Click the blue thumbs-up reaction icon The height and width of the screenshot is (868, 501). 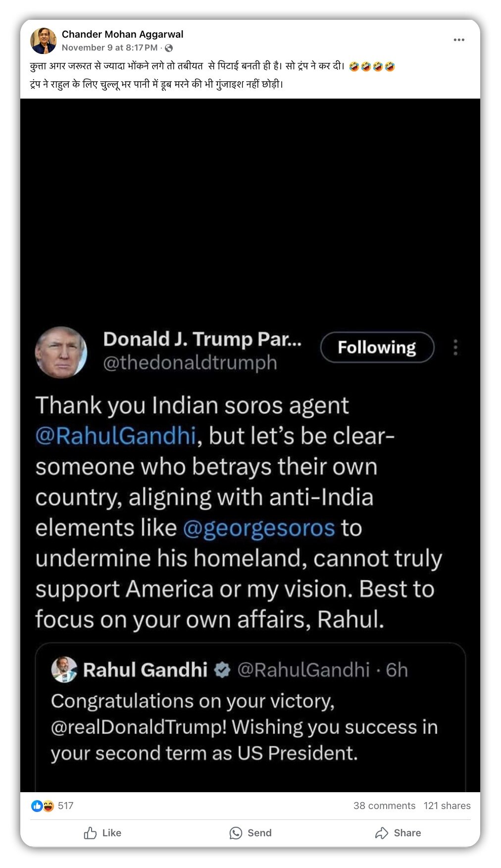pos(37,806)
